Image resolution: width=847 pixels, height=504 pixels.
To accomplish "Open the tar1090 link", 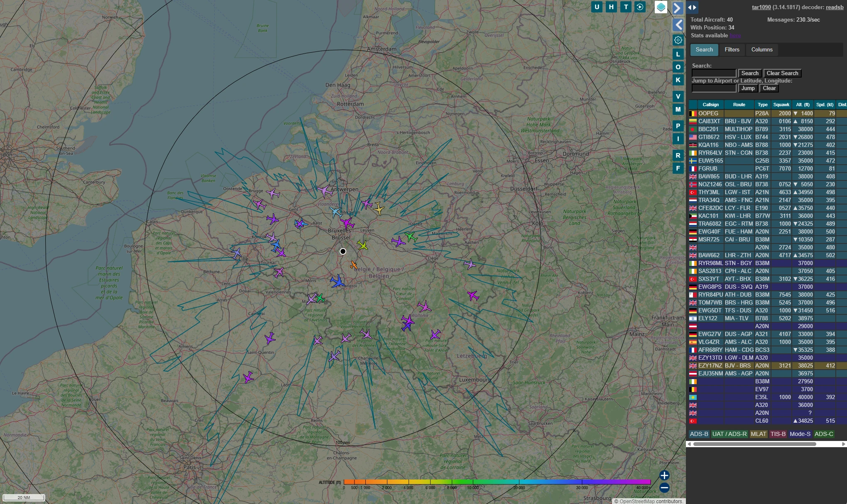I will pyautogui.click(x=761, y=7).
